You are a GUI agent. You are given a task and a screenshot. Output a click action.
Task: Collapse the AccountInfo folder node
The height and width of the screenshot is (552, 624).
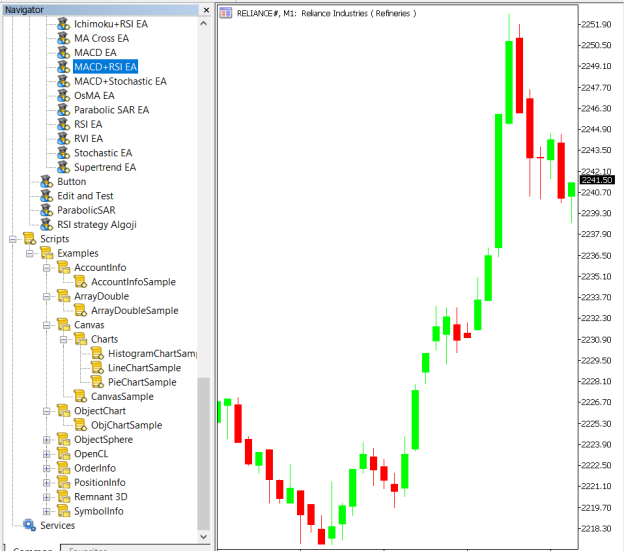[47, 268]
